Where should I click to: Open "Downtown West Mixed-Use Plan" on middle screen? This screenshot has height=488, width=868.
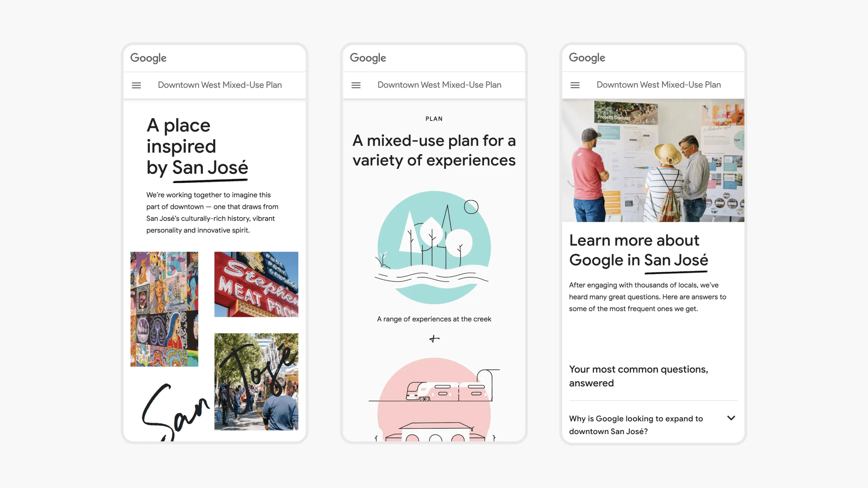[439, 85]
